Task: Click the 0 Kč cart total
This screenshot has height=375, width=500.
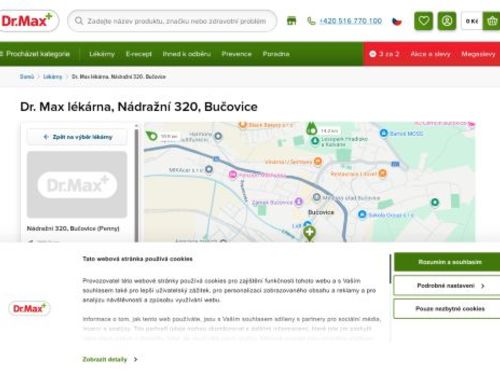Action: pos(472,21)
